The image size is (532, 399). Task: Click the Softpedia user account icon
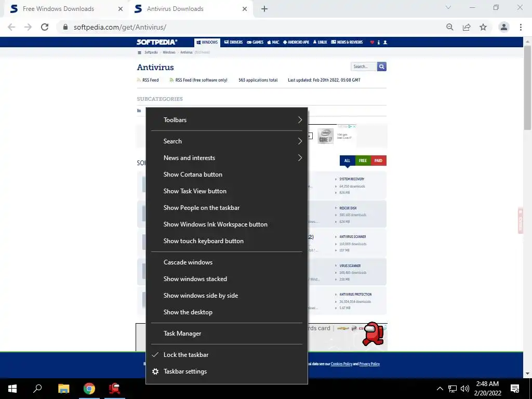pos(385,43)
